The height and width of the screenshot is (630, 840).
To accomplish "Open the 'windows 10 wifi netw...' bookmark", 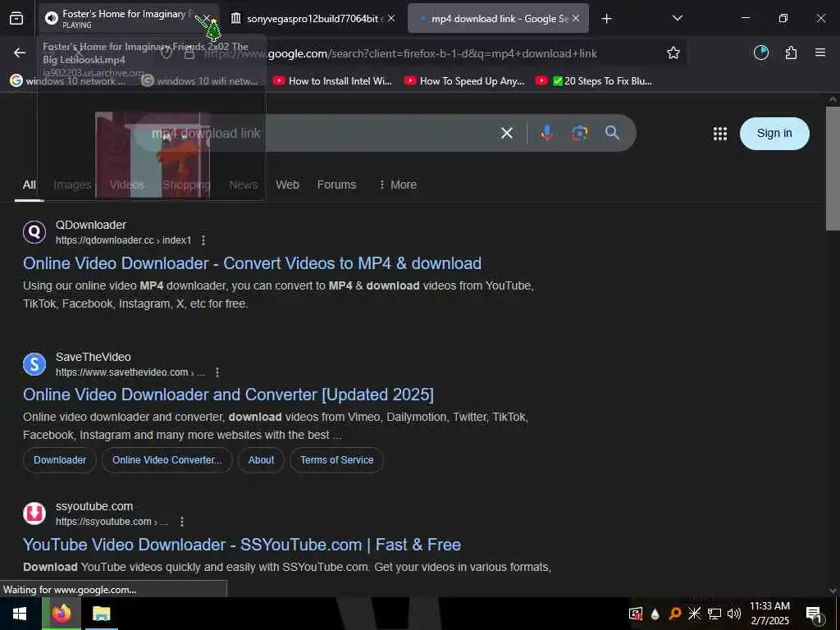I will click(200, 81).
